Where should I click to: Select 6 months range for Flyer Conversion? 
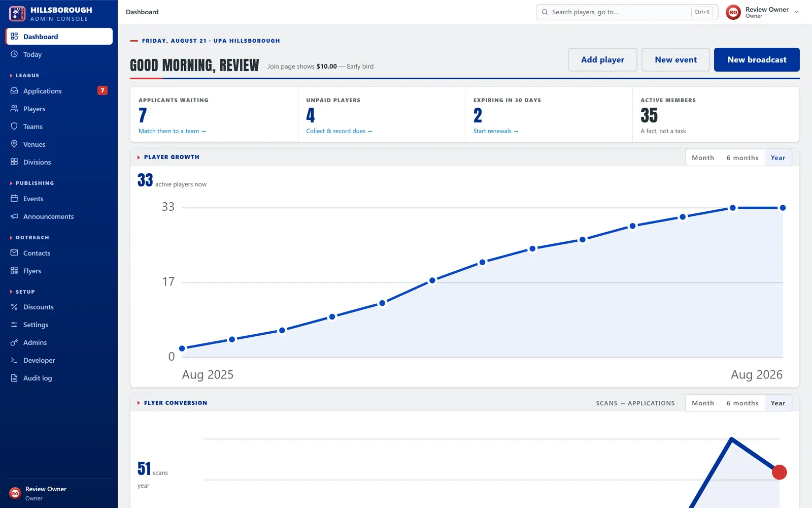pos(742,403)
